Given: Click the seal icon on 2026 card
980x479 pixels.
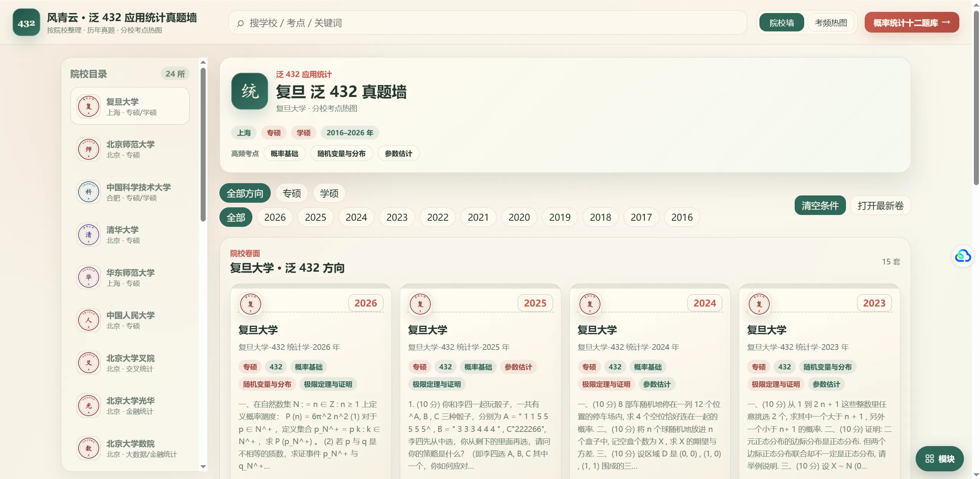Looking at the screenshot, I should [250, 304].
